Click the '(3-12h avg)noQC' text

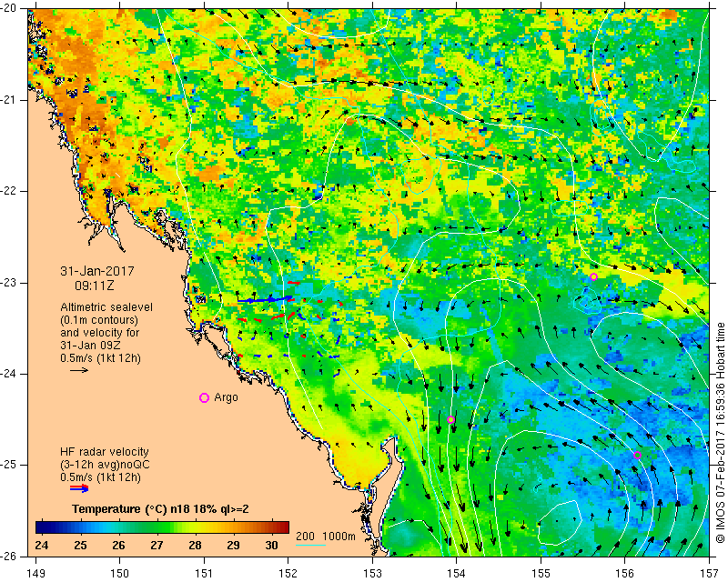(x=105, y=465)
